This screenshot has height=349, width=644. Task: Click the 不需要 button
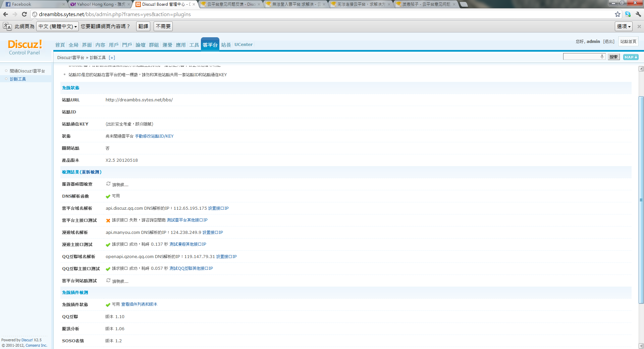(x=163, y=26)
